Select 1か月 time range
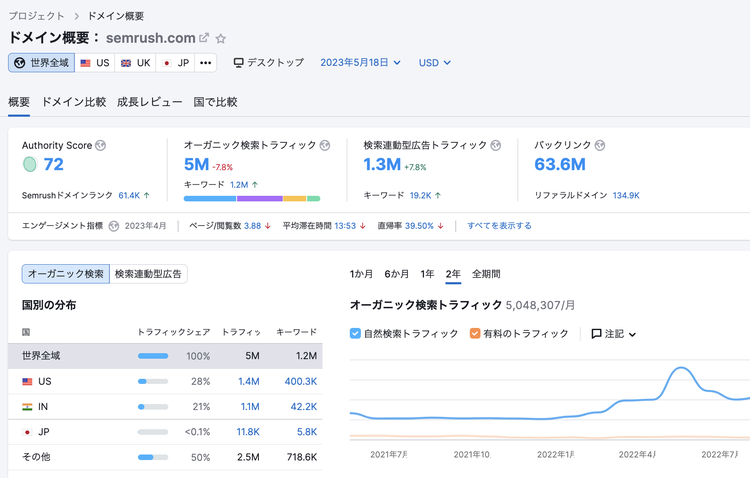 click(x=361, y=274)
